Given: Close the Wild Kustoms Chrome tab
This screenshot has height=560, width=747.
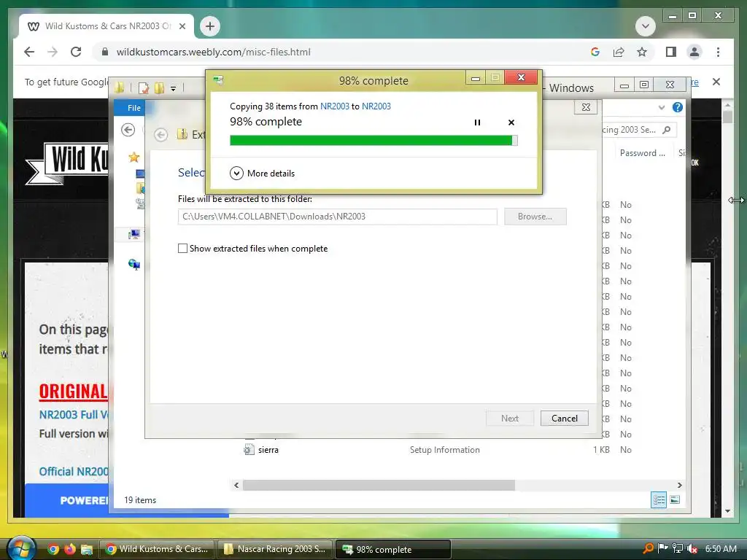Looking at the screenshot, I should 182,26.
